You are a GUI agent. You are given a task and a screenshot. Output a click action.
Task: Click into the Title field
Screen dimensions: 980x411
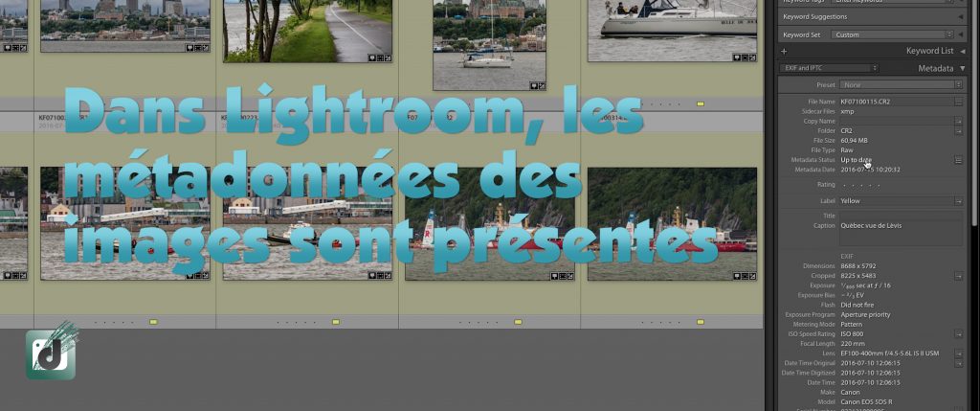tap(902, 216)
